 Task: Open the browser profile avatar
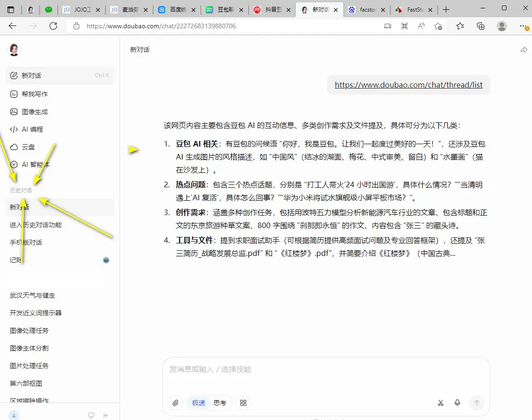click(502, 26)
